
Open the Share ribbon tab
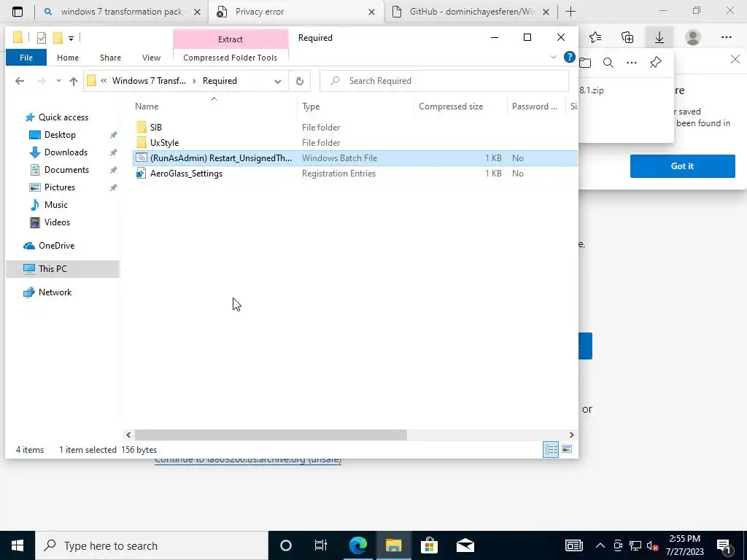coord(111,58)
